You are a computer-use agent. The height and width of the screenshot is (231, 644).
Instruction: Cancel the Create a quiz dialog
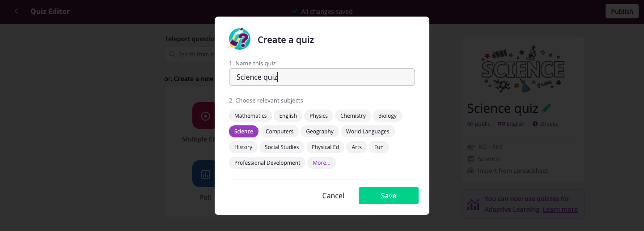point(333,196)
